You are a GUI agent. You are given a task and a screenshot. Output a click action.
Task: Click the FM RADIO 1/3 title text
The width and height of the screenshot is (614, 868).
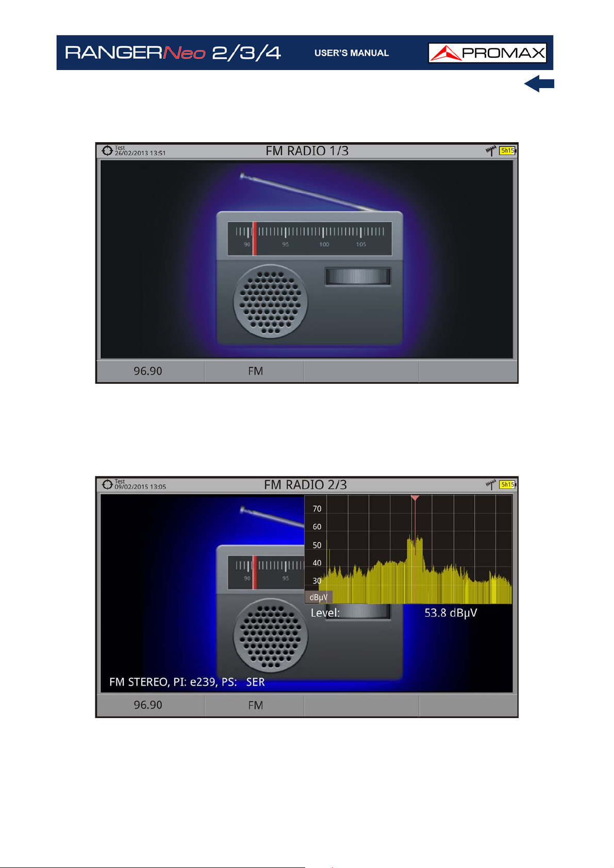[x=307, y=151]
